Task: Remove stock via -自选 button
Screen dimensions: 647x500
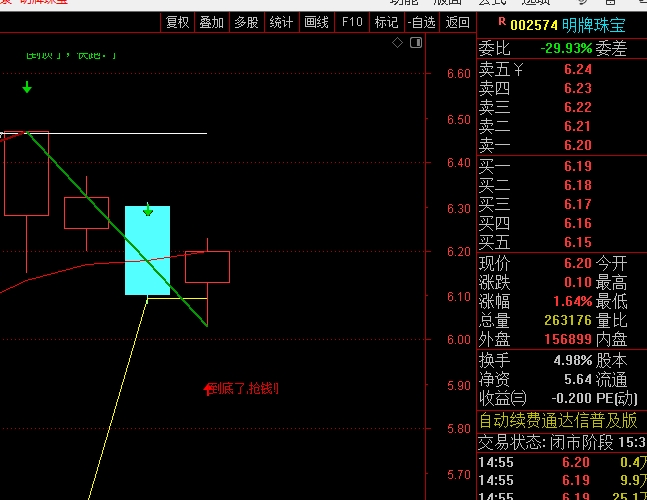Action: (421, 22)
